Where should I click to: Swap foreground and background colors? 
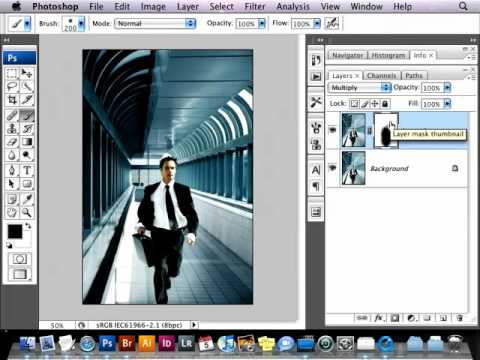pyautogui.click(x=28, y=226)
